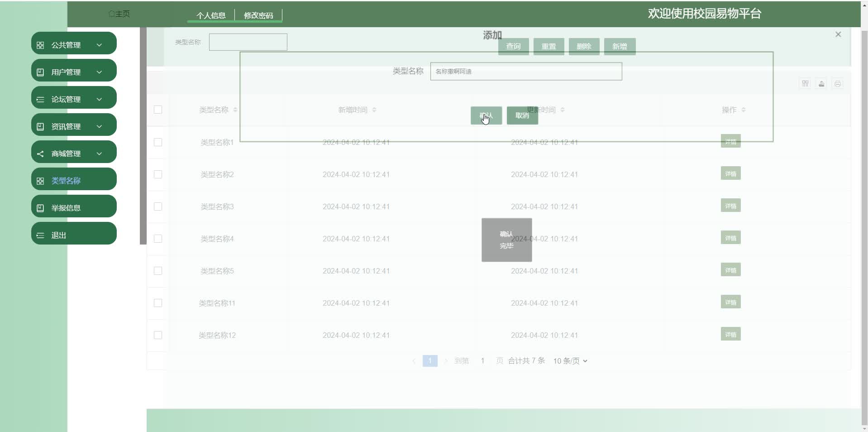Click the dialog 类型名称 text field
The width and height of the screenshot is (868, 432).
pyautogui.click(x=526, y=72)
